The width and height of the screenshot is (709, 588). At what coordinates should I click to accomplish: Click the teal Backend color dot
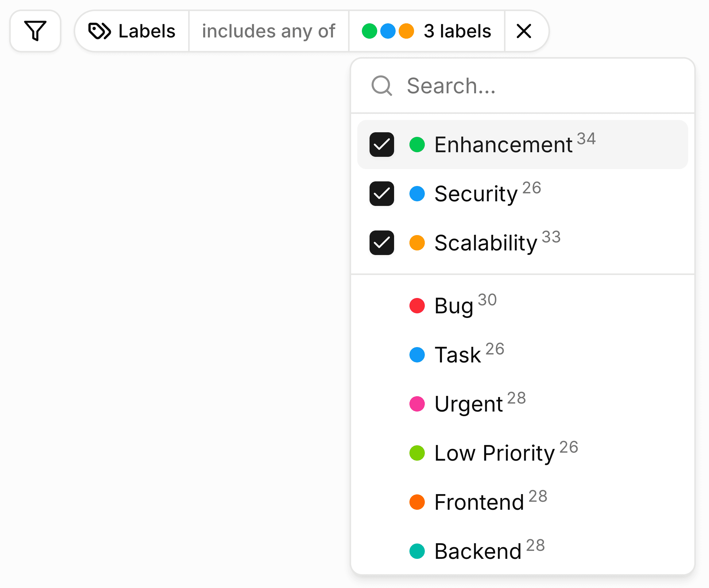417,551
